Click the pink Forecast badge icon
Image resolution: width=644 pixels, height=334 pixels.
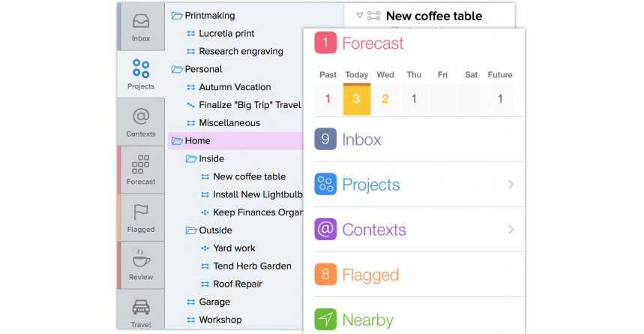tap(325, 43)
